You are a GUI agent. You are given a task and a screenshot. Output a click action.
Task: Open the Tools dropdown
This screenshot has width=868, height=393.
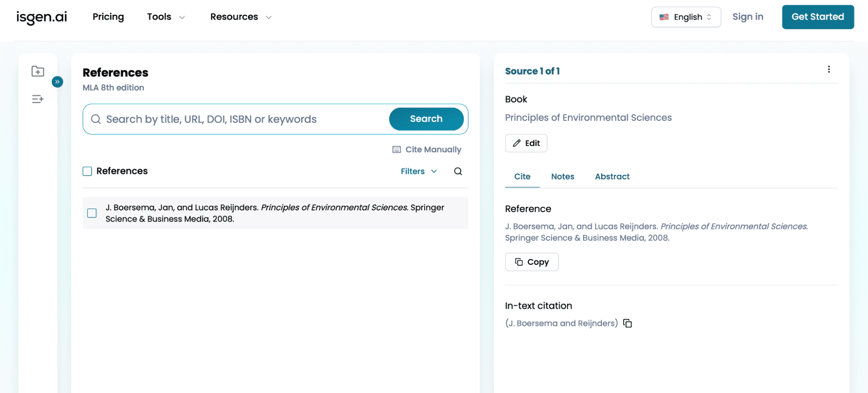(x=165, y=17)
